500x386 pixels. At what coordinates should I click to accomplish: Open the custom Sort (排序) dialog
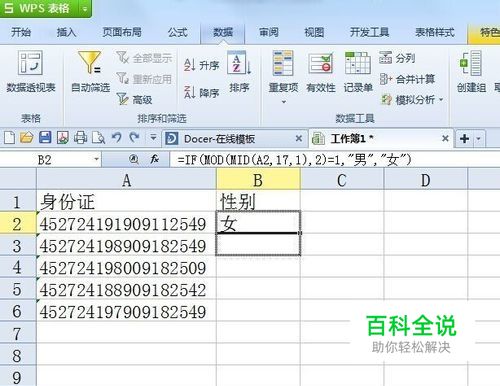click(239, 71)
